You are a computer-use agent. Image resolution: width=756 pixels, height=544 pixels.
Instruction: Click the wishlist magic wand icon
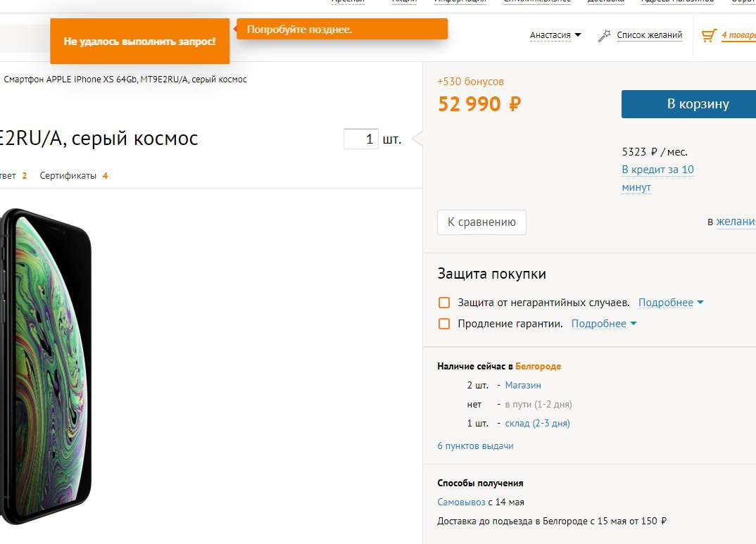coord(604,36)
